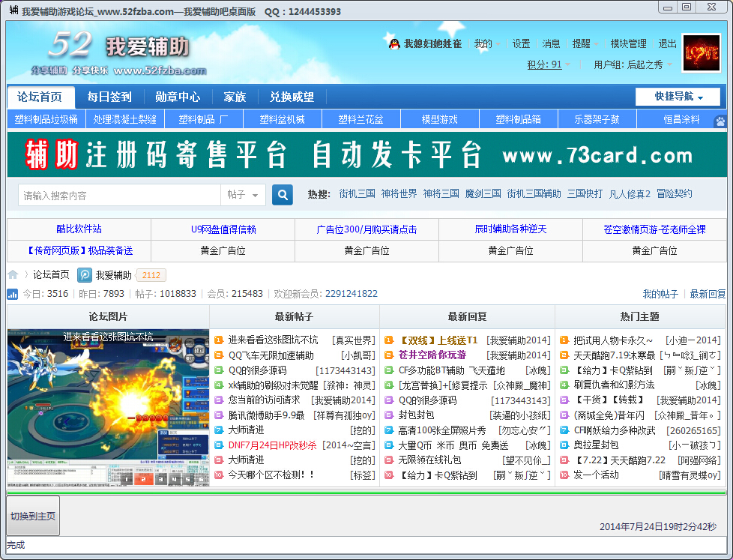Open the 帖子 search type dropdown
This screenshot has height=560, width=733.
coord(243,194)
